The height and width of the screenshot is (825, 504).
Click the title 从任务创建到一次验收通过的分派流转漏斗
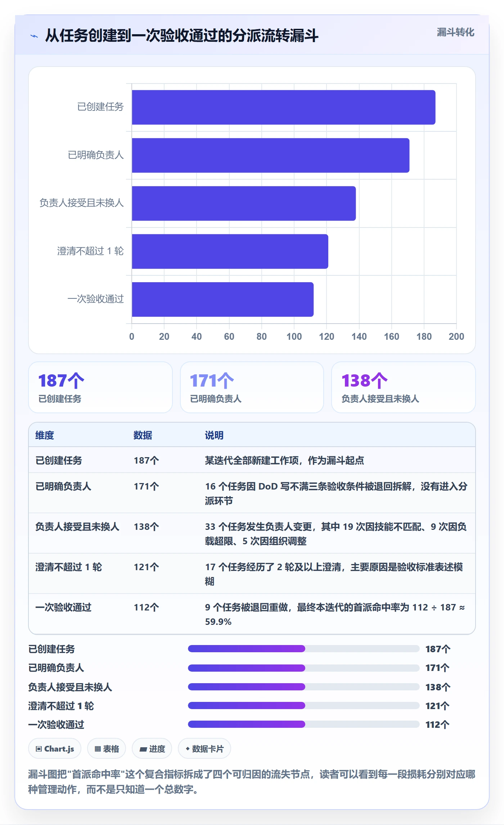(x=182, y=36)
